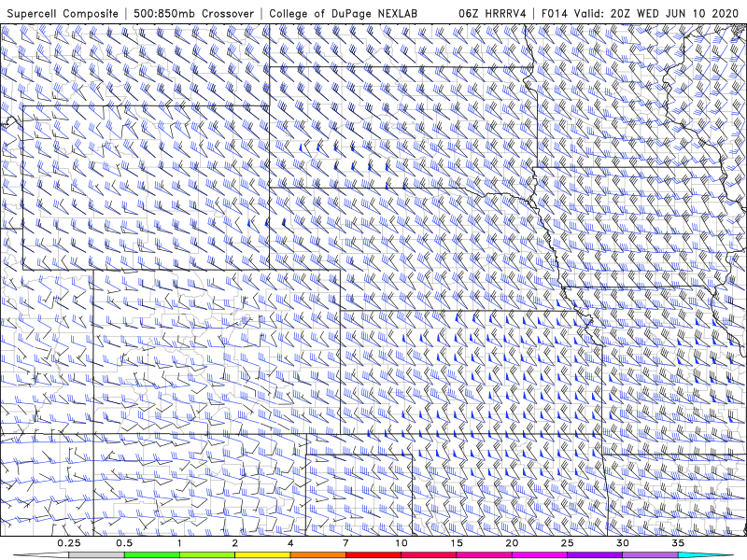Click the gray color bar segment
Image resolution: width=747 pixels, height=560 pixels.
(x=96, y=555)
